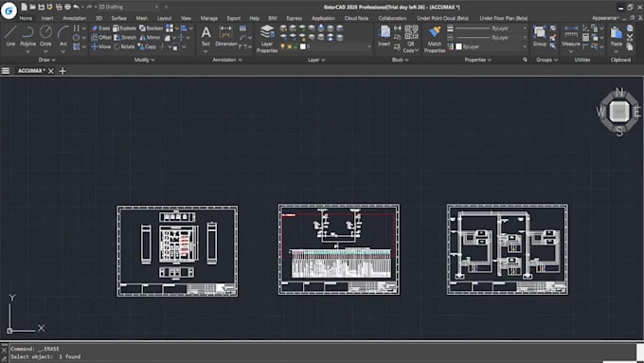Click the Stretch tool

tap(125, 37)
